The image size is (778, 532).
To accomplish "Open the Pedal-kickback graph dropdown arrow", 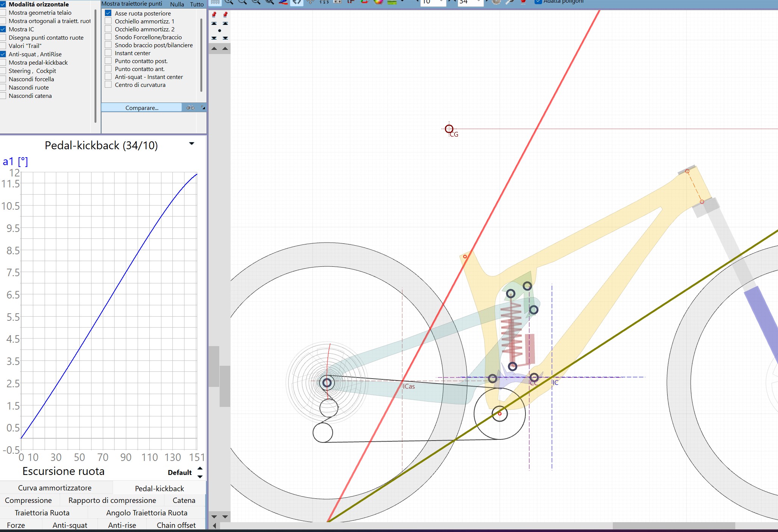I will click(192, 144).
